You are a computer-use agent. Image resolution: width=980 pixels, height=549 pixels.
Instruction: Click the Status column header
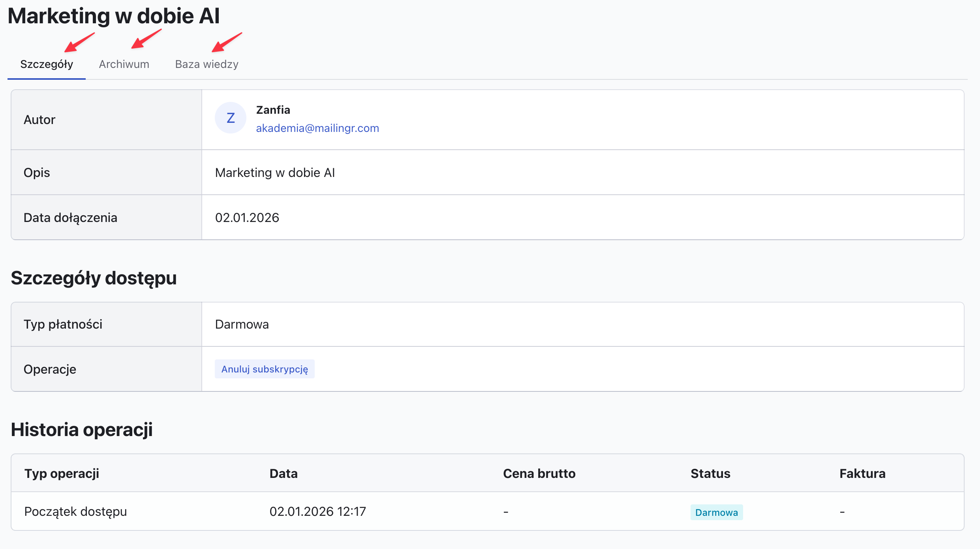coord(710,473)
